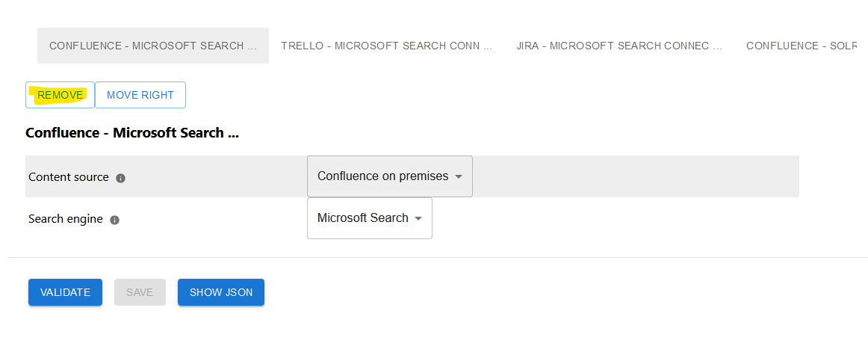
Task: Click the info icon beside Search engine
Action: [114, 220]
